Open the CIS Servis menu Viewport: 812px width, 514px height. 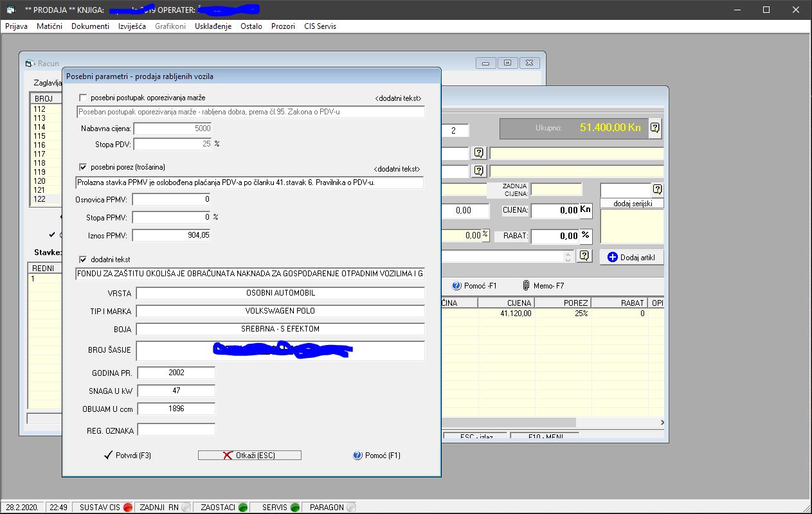(x=320, y=26)
